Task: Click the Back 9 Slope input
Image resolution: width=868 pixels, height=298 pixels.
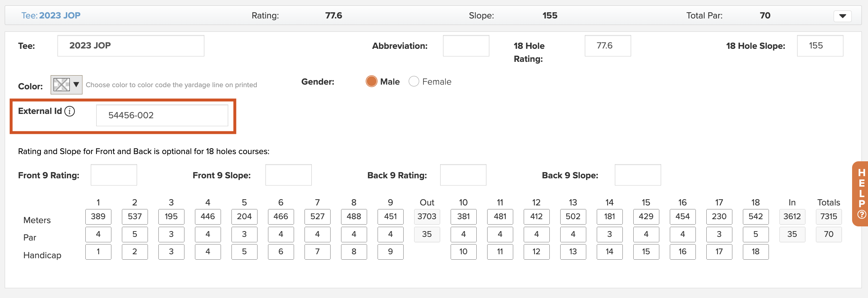Action: [x=638, y=175]
